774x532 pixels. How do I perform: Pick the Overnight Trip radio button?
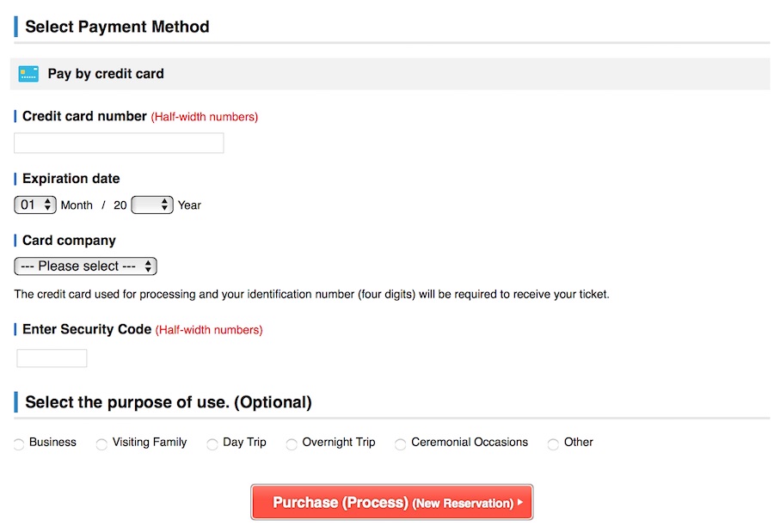[292, 444]
